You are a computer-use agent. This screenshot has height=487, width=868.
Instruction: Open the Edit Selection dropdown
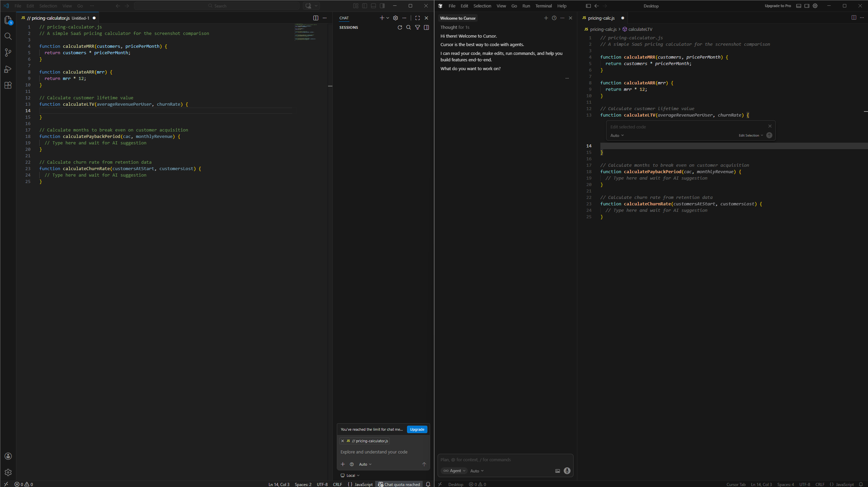click(751, 136)
